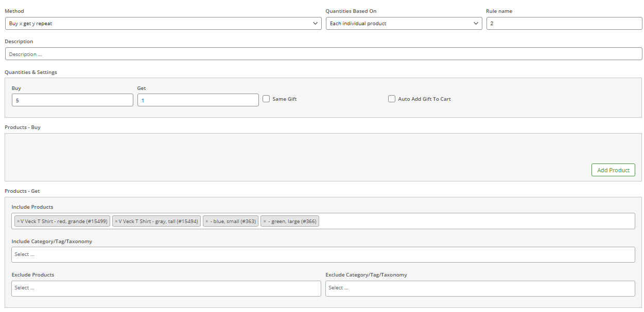Open the Include Category/Tag/Taxonomy selector
Screen dimensions: 644x312
(323, 254)
